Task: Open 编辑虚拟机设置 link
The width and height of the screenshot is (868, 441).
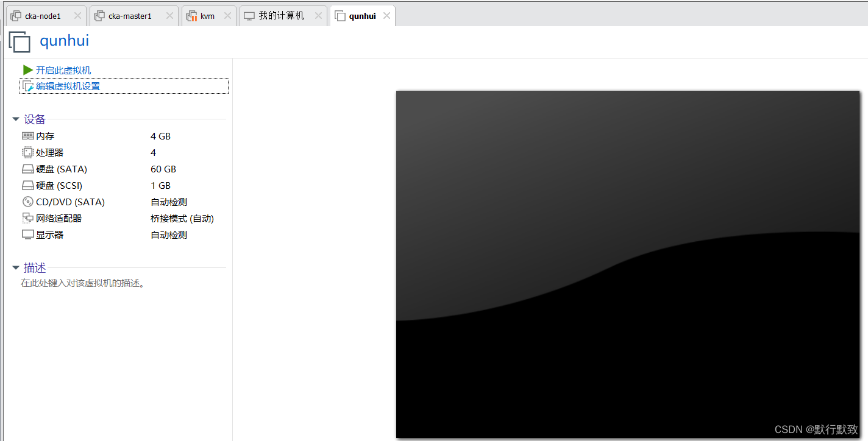Action: [68, 86]
